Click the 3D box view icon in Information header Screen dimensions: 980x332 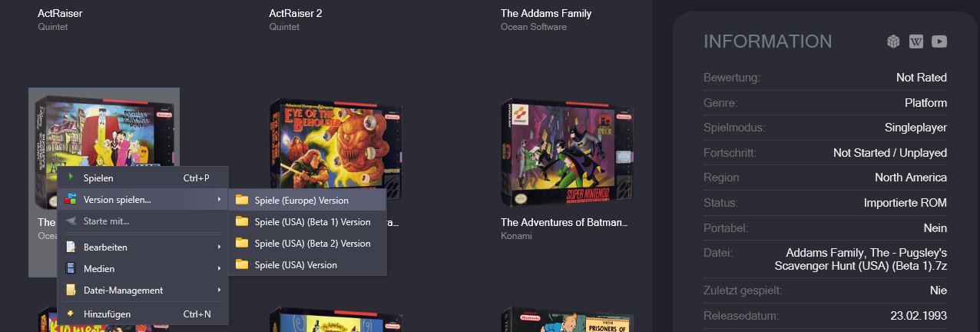893,41
